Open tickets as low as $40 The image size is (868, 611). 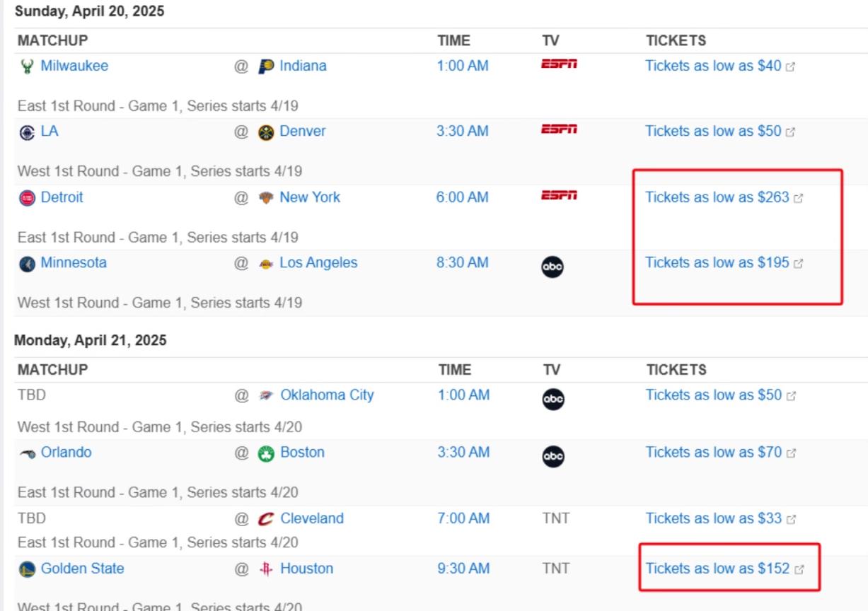coord(713,66)
